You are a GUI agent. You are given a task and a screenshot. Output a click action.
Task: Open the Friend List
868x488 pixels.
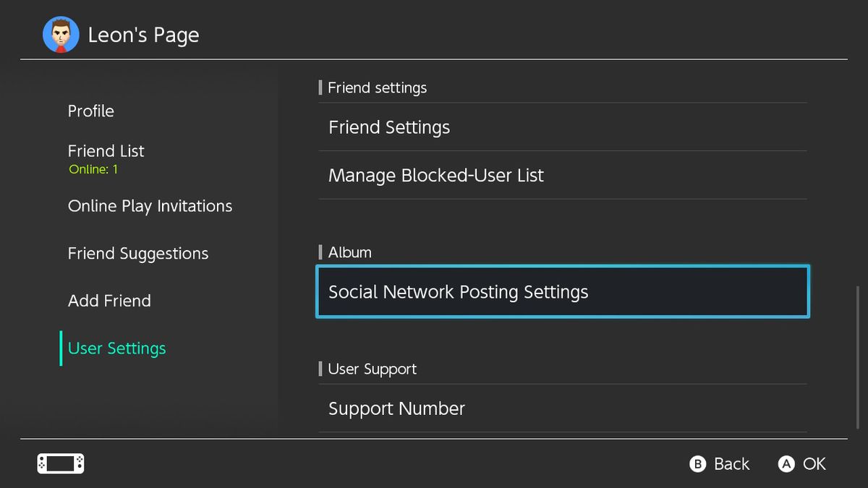pos(106,151)
